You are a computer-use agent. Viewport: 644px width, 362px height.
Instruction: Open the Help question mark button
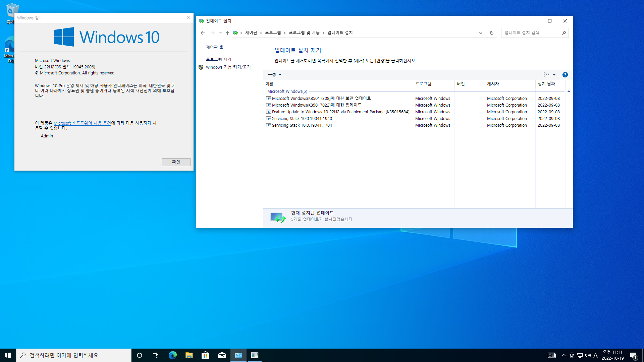tap(565, 75)
